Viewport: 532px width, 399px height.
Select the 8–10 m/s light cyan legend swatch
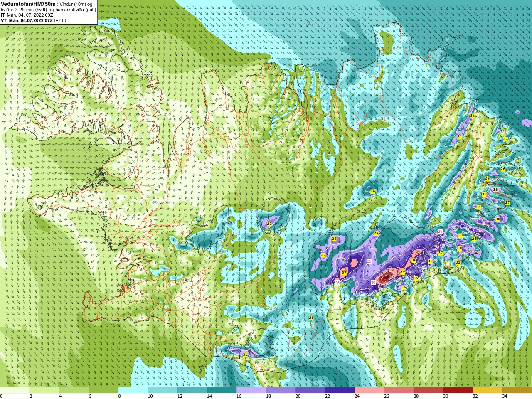[133, 390]
